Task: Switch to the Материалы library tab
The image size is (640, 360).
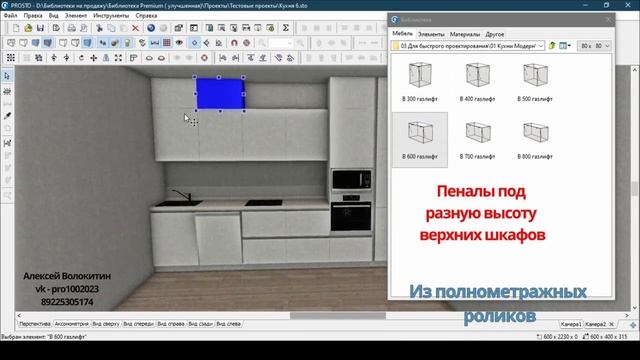Action: click(x=465, y=34)
